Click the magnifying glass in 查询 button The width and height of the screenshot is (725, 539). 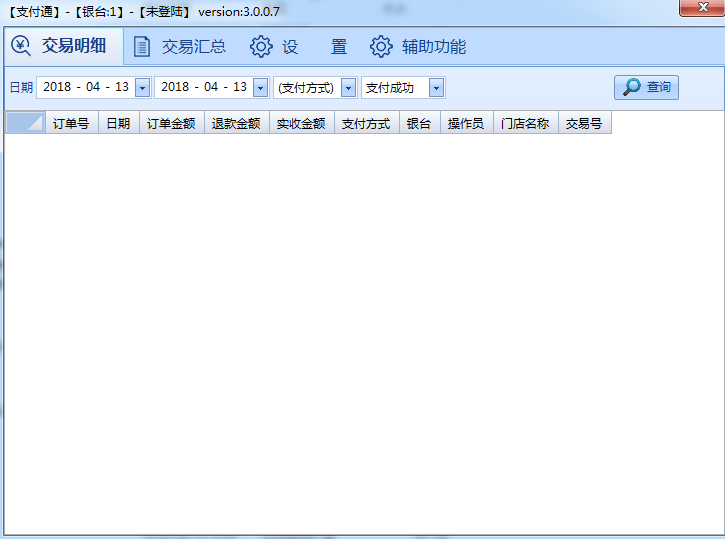632,87
